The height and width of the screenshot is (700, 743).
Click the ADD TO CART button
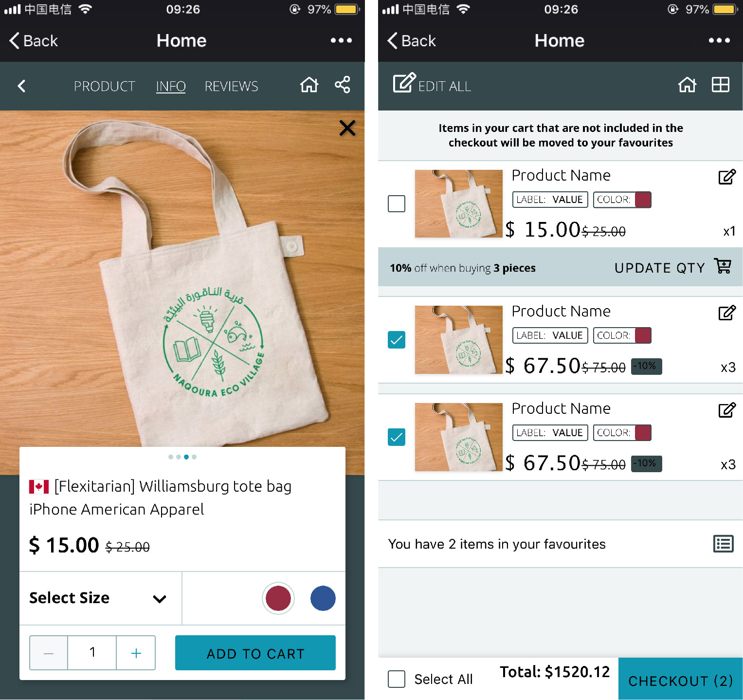point(255,653)
